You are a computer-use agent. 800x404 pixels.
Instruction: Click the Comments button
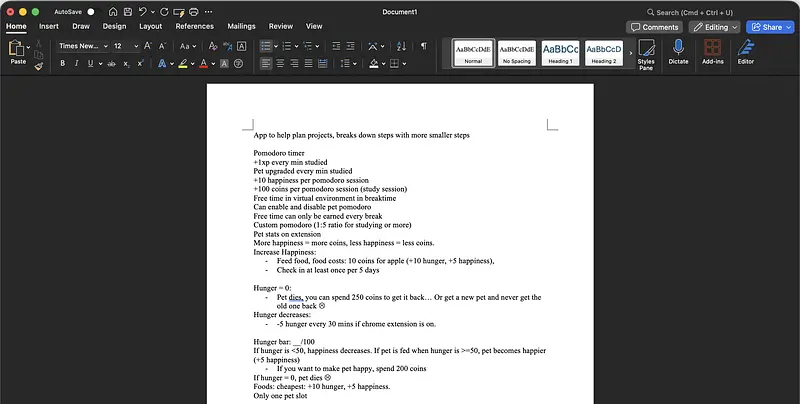(x=654, y=27)
